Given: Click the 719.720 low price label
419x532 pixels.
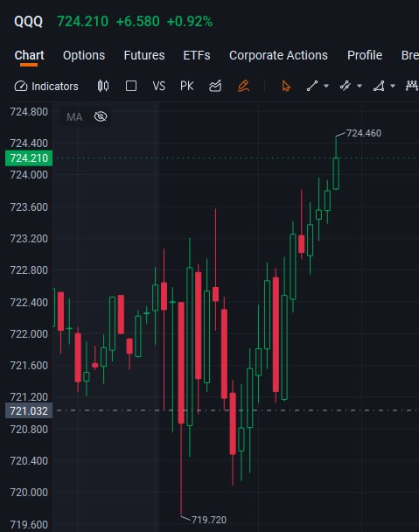Looking at the screenshot, I should pos(209,520).
